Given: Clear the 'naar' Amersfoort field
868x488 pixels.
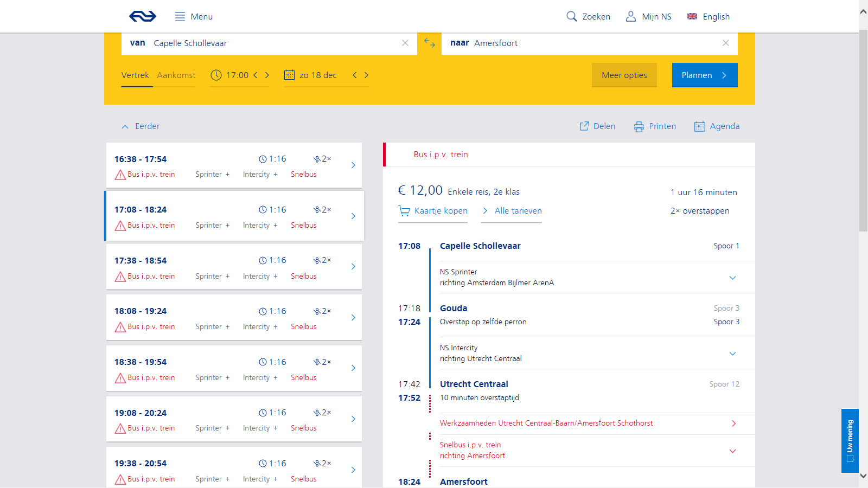Looking at the screenshot, I should (x=726, y=43).
